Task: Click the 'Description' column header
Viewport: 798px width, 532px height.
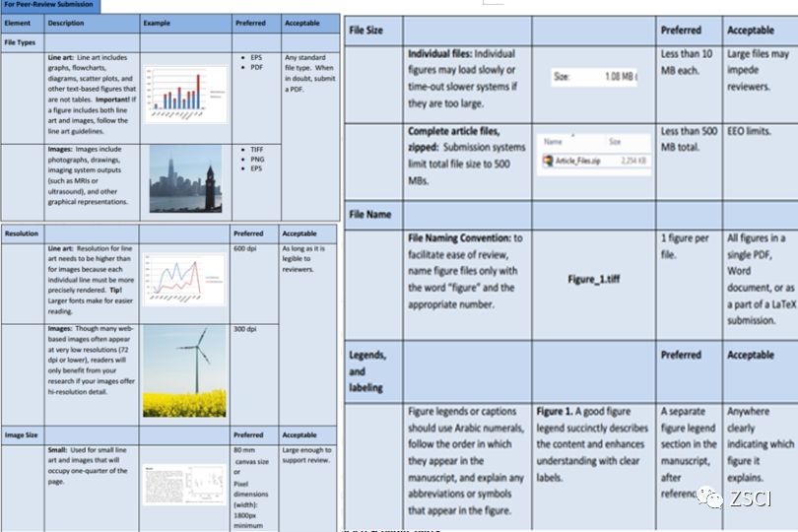Action: [x=66, y=24]
